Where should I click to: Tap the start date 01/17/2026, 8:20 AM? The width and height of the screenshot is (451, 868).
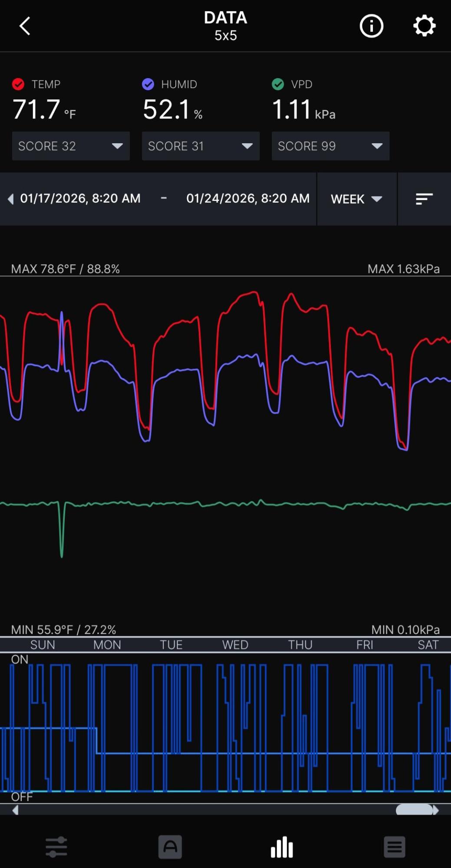[80, 199]
